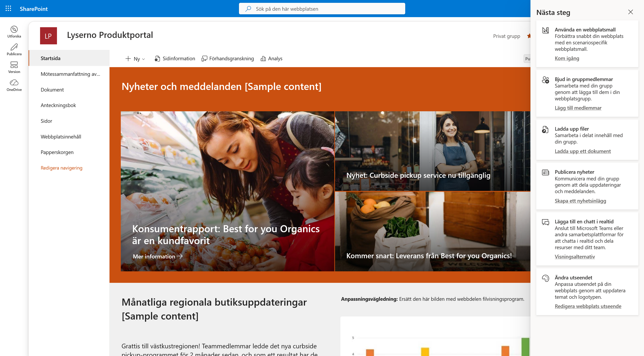Click the Ändra utseendet palette icon
This screenshot has width=644, height=356.
pyautogui.click(x=545, y=278)
